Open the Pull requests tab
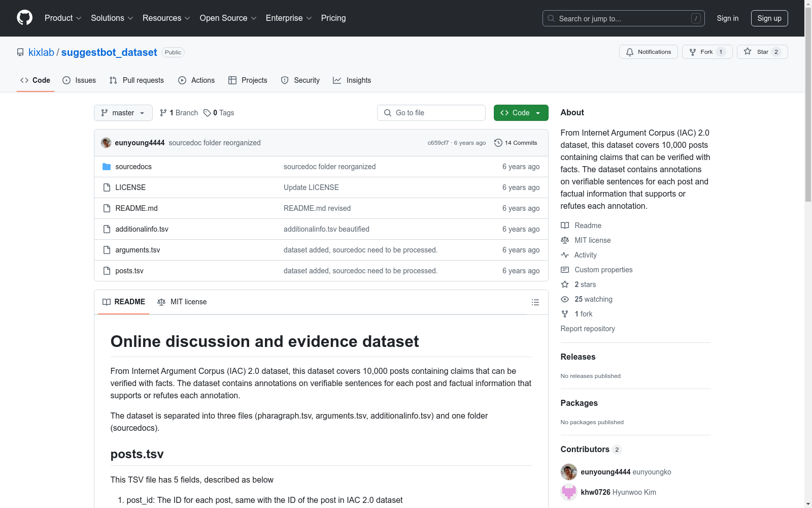 click(137, 80)
